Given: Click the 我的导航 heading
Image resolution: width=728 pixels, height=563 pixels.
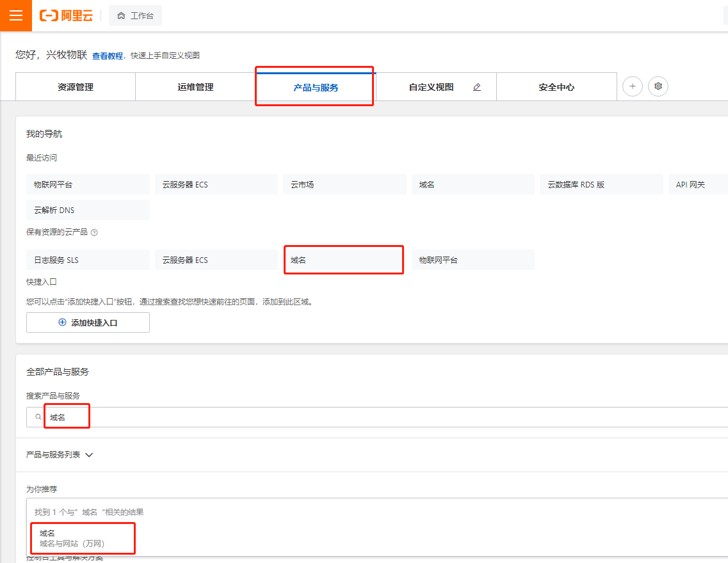Looking at the screenshot, I should pyautogui.click(x=44, y=134).
